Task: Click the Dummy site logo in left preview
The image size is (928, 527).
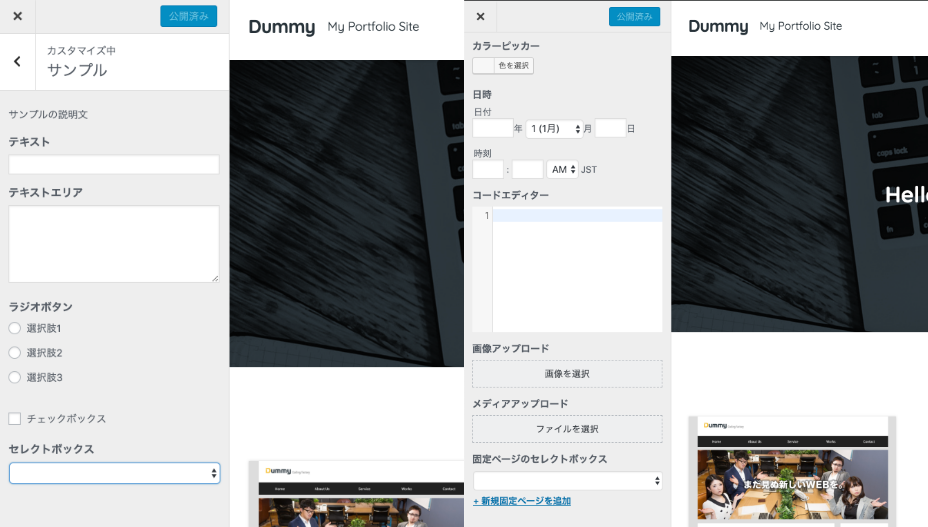Action: tap(281, 27)
